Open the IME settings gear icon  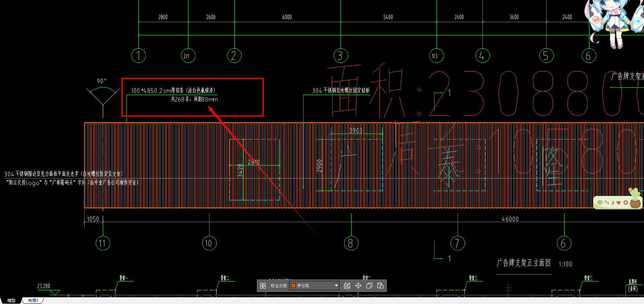tap(626, 203)
